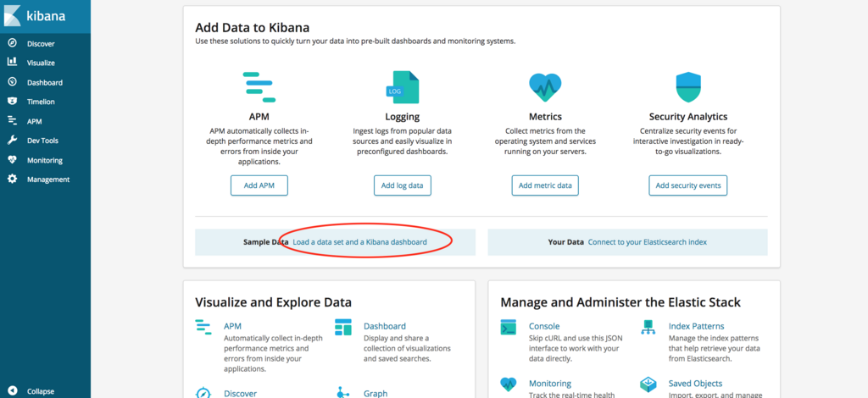
Task: Select Dev Tools in the sidebar menu
Action: [42, 141]
